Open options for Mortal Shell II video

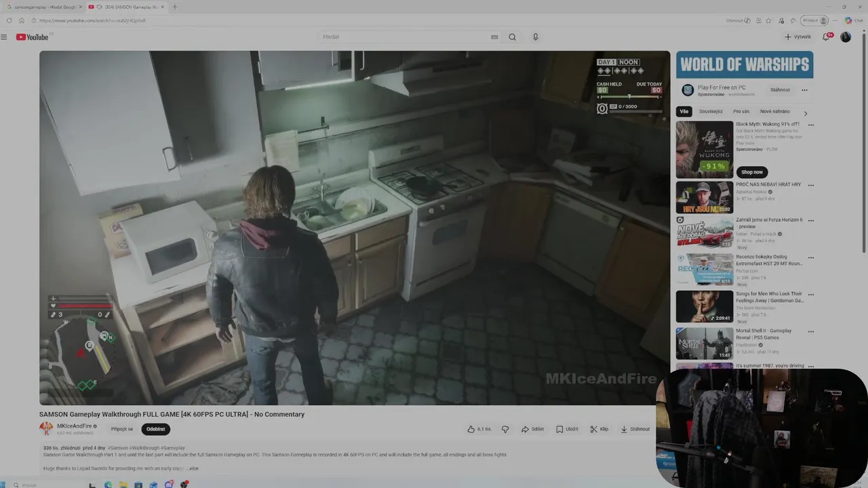(x=810, y=331)
